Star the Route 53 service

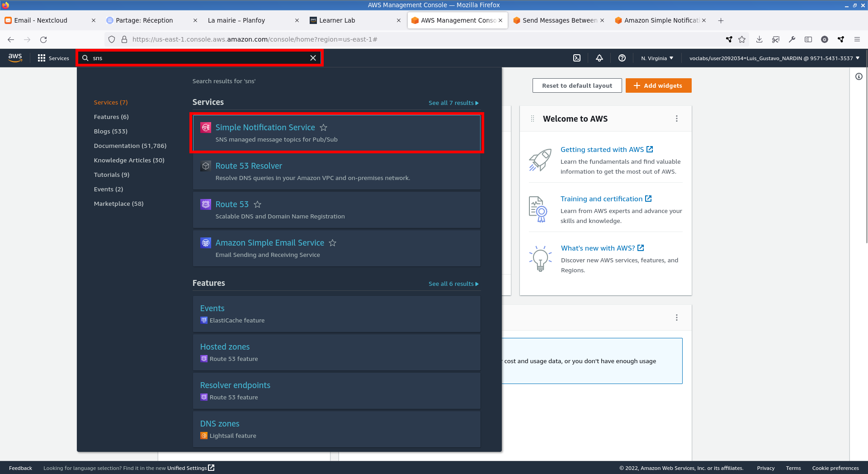[257, 204]
